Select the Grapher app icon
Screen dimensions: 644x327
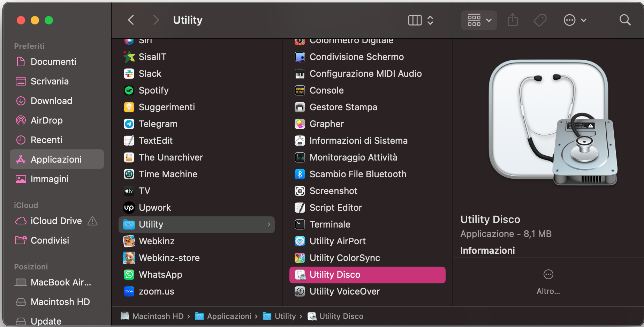(300, 124)
